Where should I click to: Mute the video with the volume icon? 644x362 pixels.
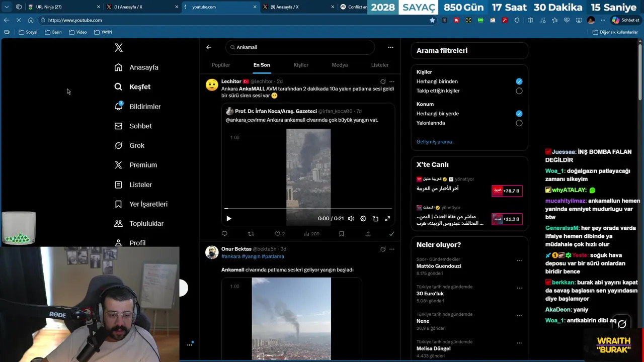point(351,219)
